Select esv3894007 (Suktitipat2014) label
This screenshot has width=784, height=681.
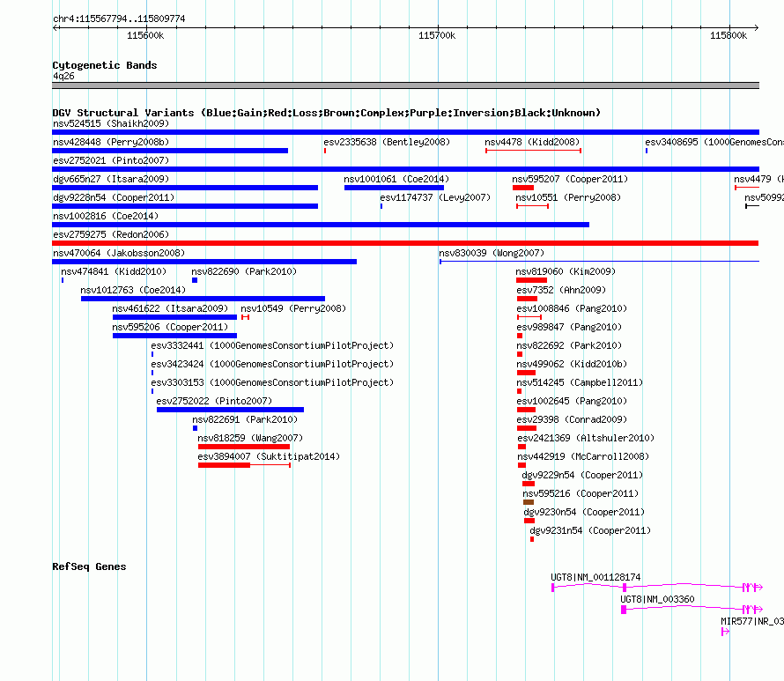click(269, 456)
